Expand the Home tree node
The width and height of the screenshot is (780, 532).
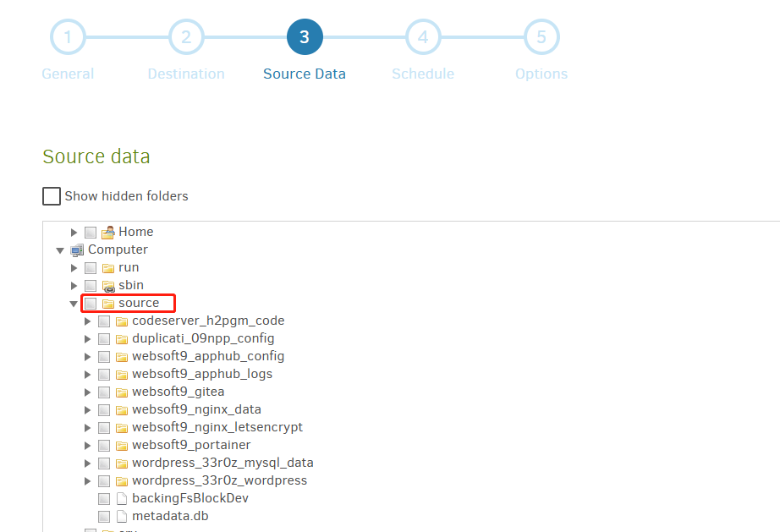[74, 232]
